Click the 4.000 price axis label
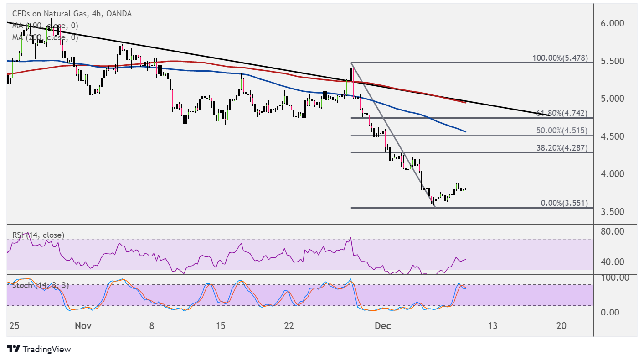This screenshot has height=361, width=644. tap(612, 174)
